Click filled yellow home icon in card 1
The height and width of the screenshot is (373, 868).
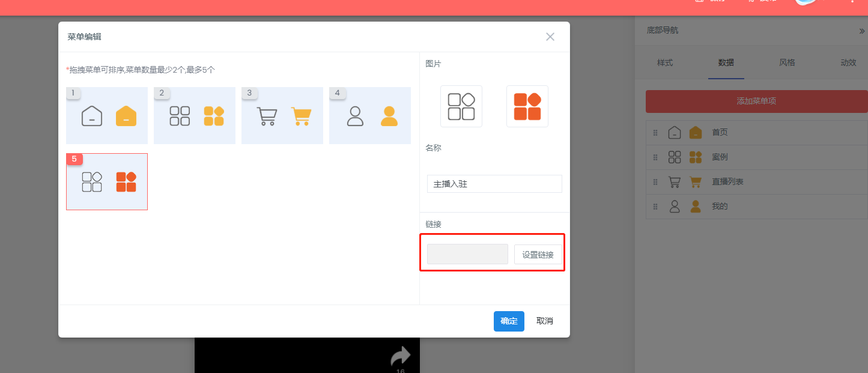[x=126, y=116]
